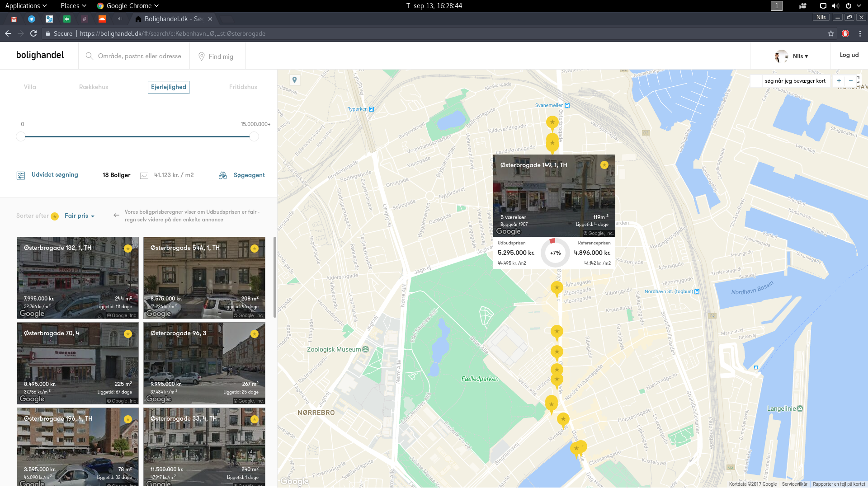The image size is (868, 488).
Task: Star the Østerbrogade 70, 4 listing
Action: click(128, 334)
